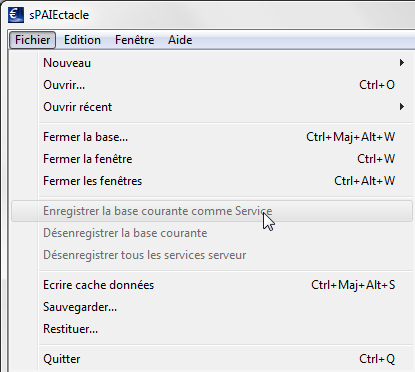Image resolution: width=415 pixels, height=372 pixels.
Task: Click Désenregistrer tous les services serveur
Action: click(212, 255)
